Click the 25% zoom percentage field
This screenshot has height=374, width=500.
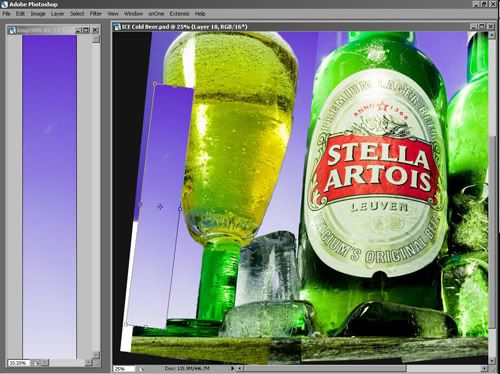tap(124, 369)
